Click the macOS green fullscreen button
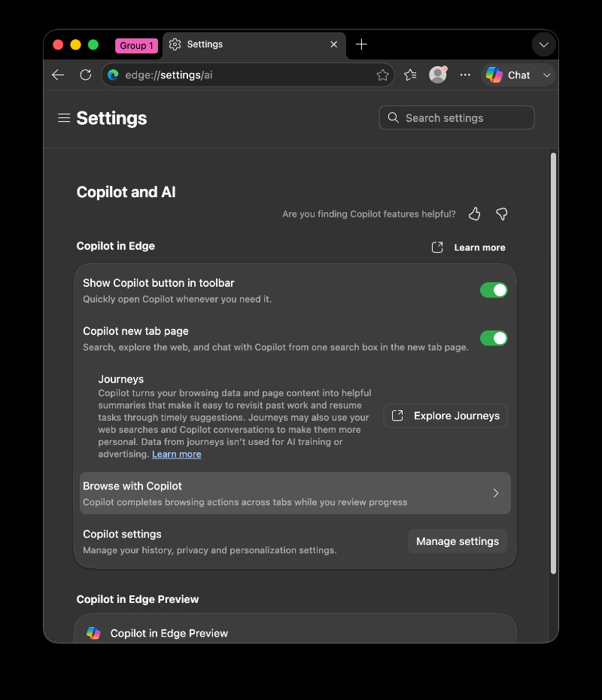The width and height of the screenshot is (602, 700). tap(93, 44)
